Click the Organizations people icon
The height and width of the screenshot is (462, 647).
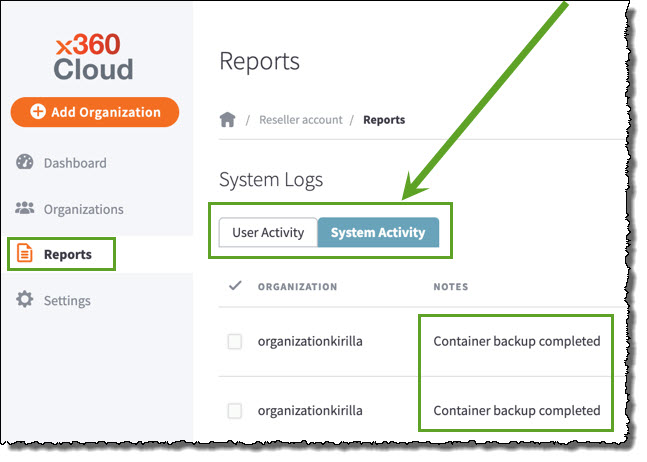24,208
